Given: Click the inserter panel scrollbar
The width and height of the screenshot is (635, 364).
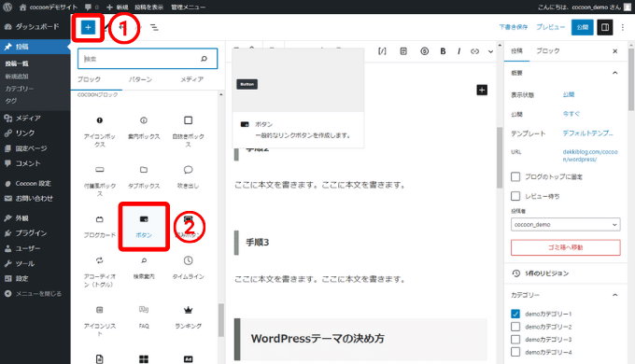Looking at the screenshot, I should point(221,320).
